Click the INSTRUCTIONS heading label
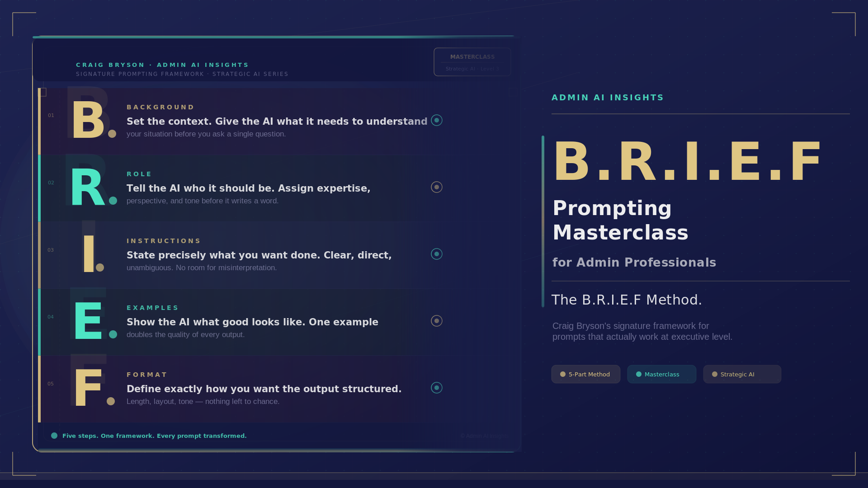 pos(164,241)
